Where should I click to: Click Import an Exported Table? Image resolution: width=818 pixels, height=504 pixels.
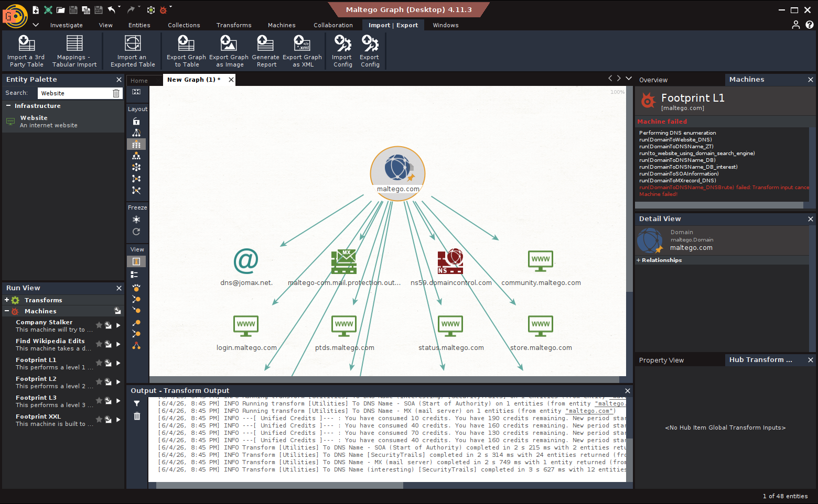coord(133,51)
